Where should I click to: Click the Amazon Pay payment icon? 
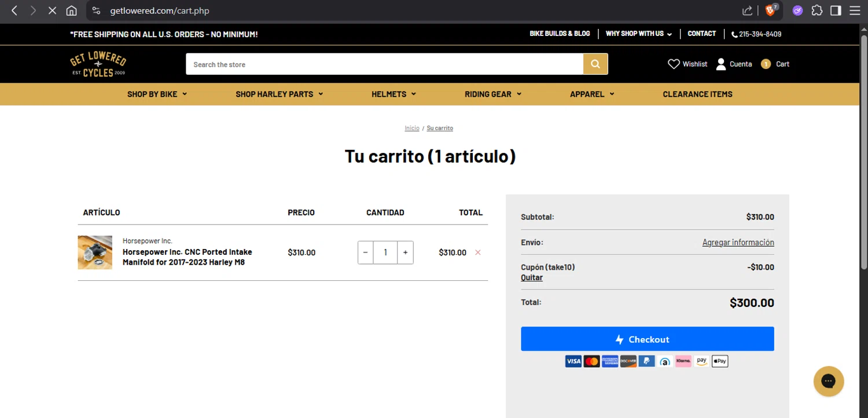point(701,361)
